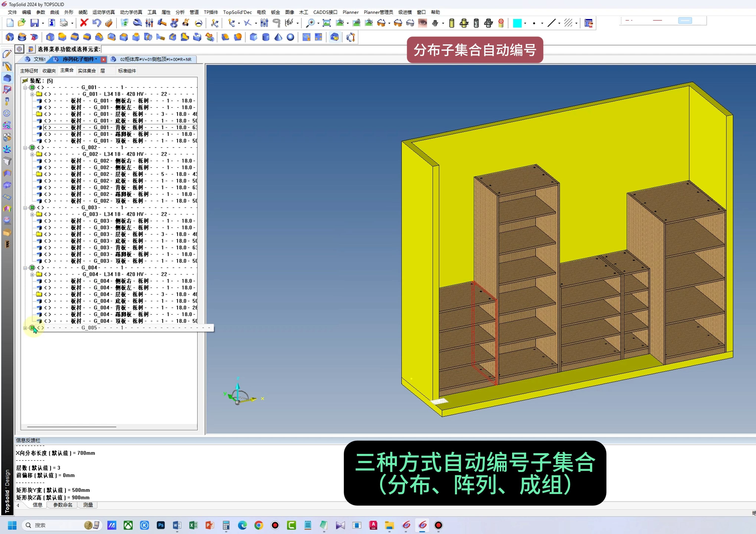The image size is (756, 534).
Task: Open the 木工 menu
Action: [303, 12]
